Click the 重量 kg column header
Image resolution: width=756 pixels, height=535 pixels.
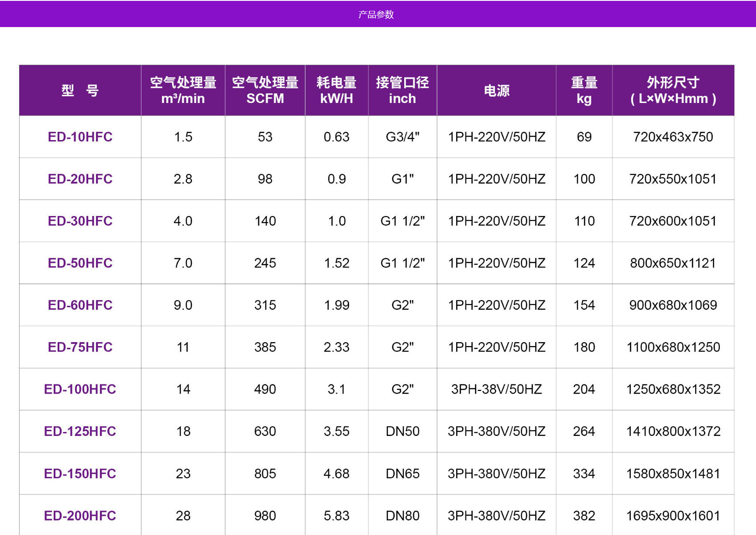(x=584, y=90)
